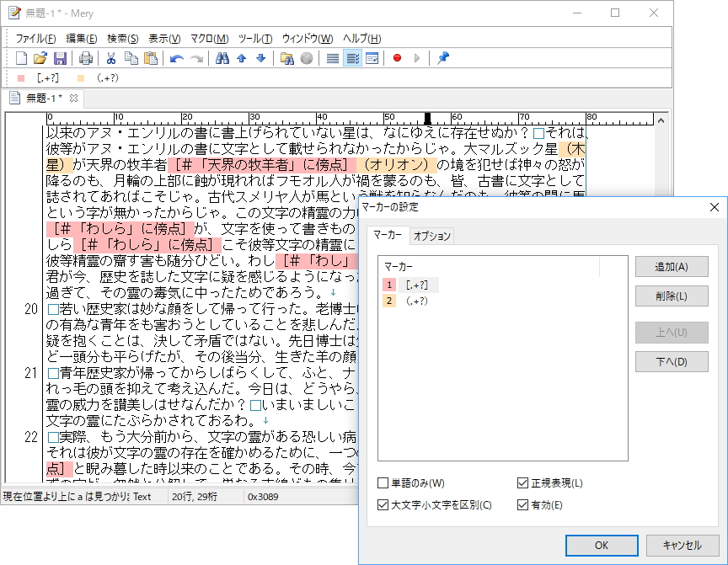Click line number 20 in the gutter
This screenshot has width=728, height=565.
[x=30, y=309]
